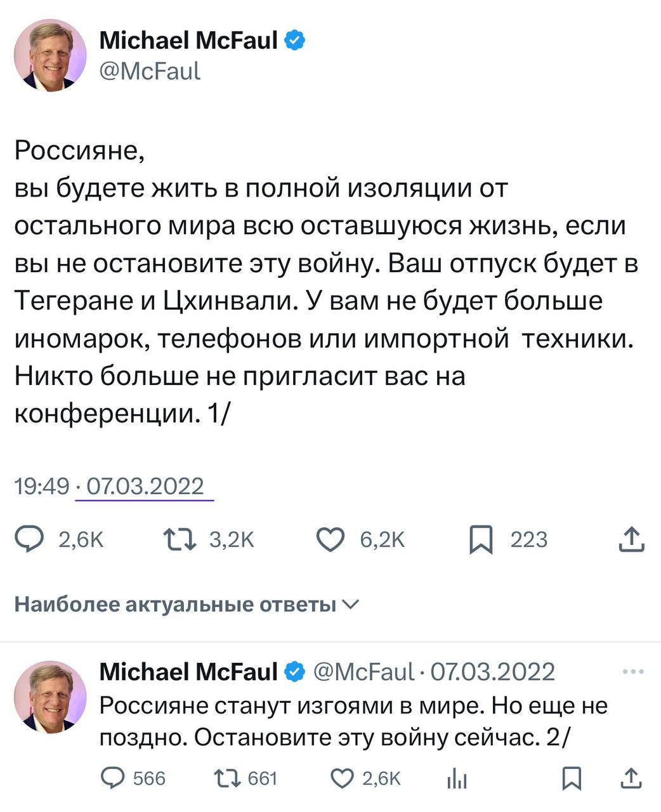Share the main tweet using upload icon
Screen dimensions: 661x812
631,540
